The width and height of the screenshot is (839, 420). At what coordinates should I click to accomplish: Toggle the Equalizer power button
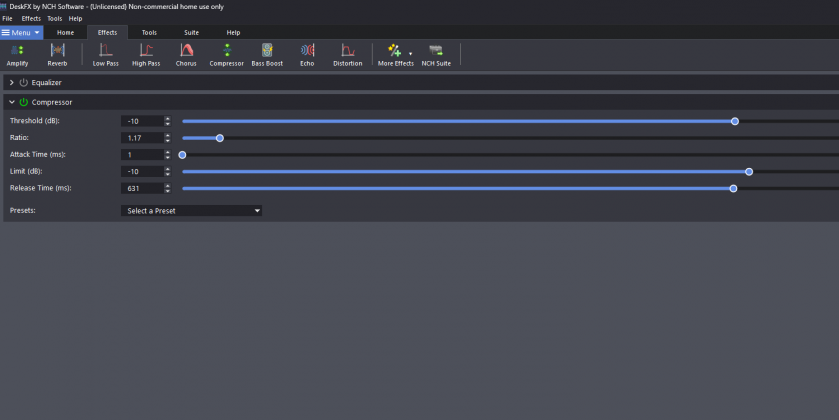[24, 82]
